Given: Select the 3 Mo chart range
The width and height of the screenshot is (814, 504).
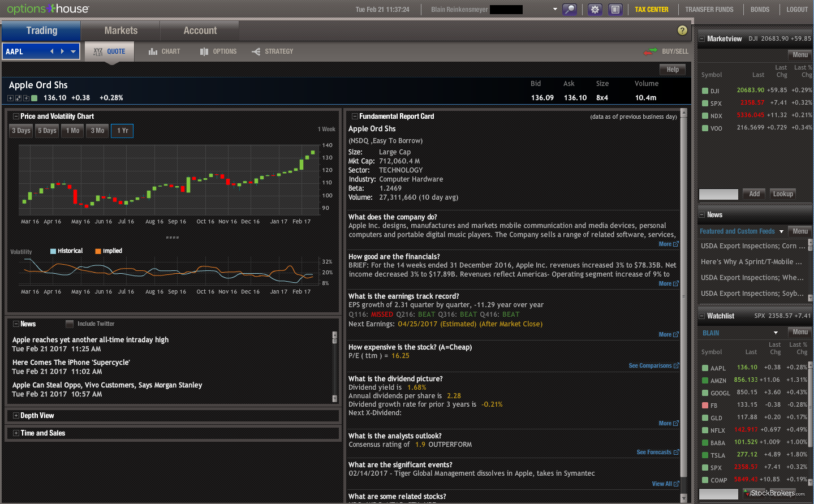Looking at the screenshot, I should (x=97, y=131).
